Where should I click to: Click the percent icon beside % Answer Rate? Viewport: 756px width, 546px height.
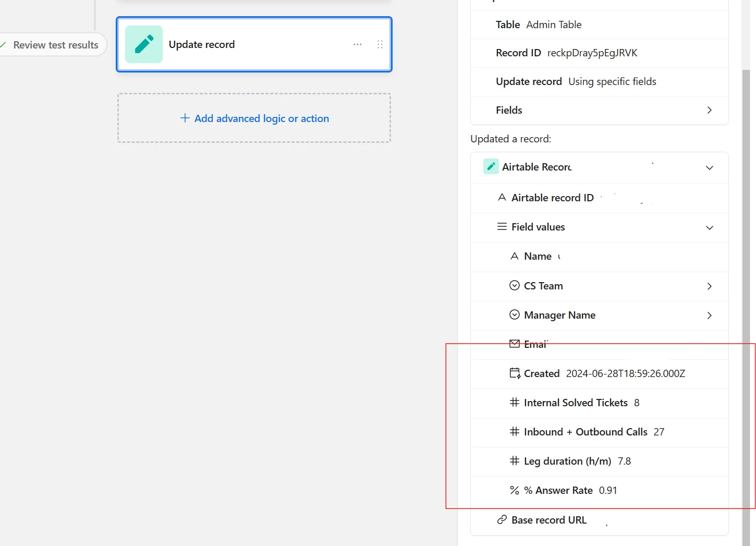[x=515, y=490]
